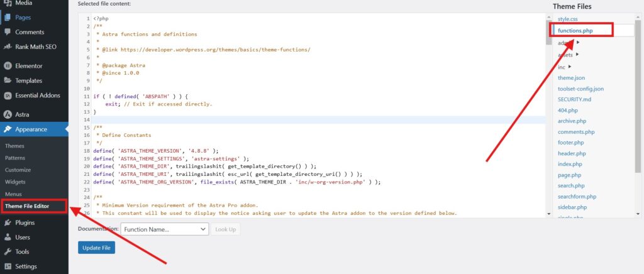Click code editor scroll-down arrow
This screenshot has height=274, width=644.
(x=549, y=214)
